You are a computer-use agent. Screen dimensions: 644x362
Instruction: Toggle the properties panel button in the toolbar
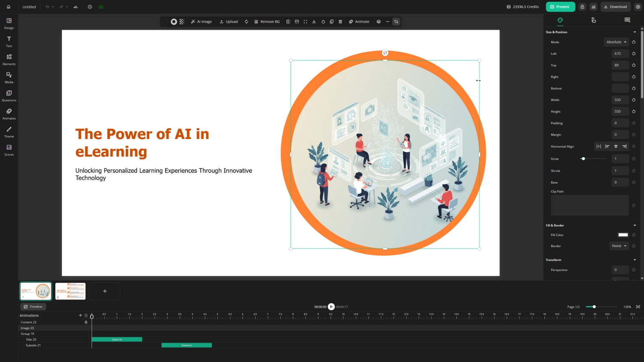pos(396,21)
